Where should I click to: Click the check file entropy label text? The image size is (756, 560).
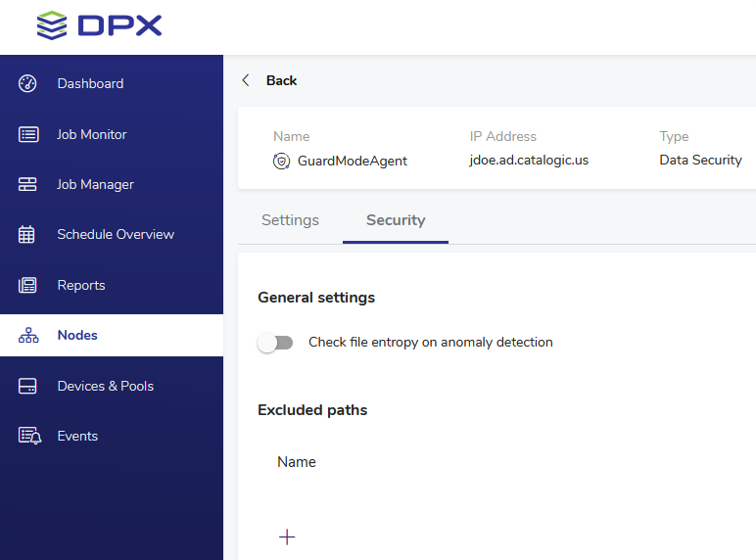[430, 343]
